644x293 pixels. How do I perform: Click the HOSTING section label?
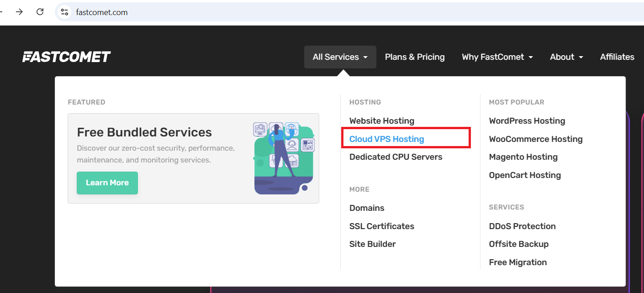click(x=365, y=102)
